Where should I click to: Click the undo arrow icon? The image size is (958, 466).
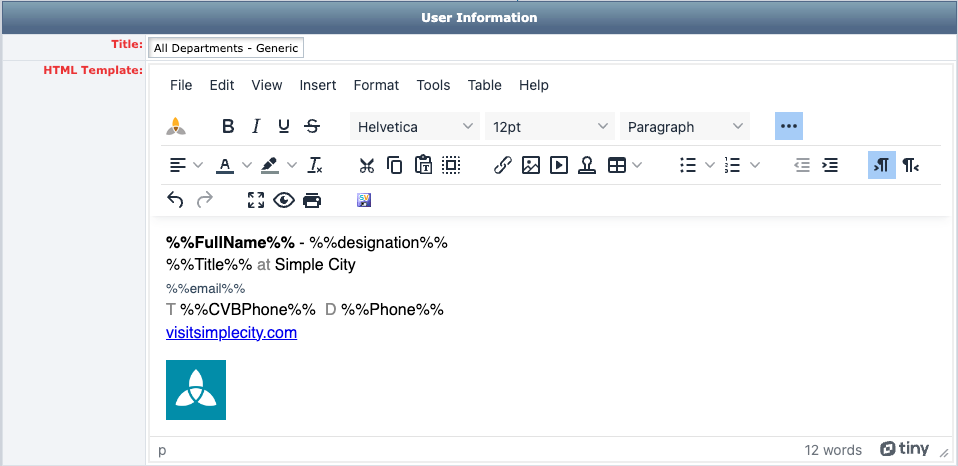pos(176,200)
